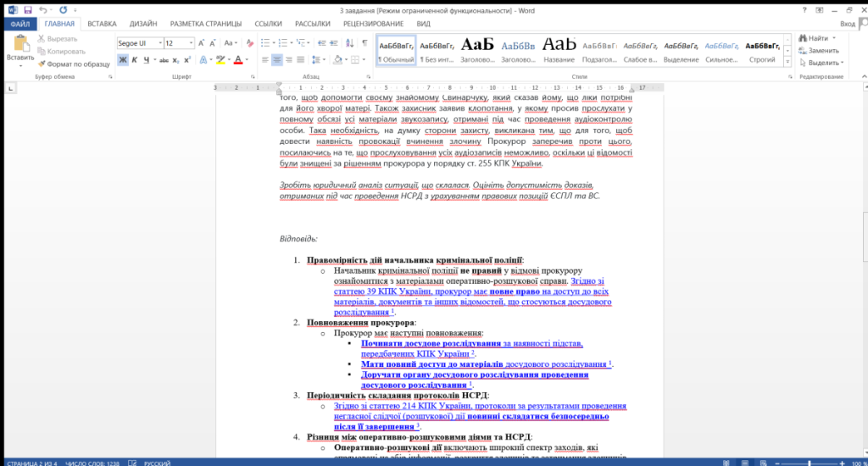Open borders dropdown
Image resolution: width=868 pixels, height=466 pixels.
pos(364,60)
